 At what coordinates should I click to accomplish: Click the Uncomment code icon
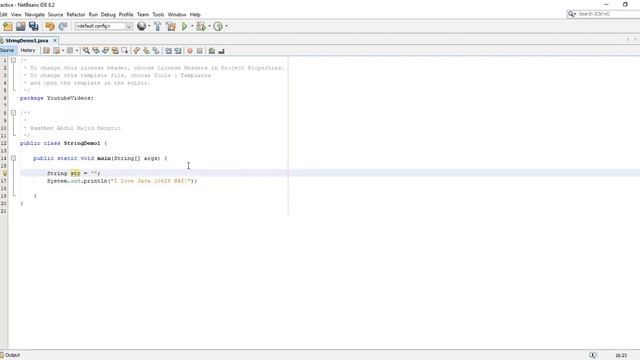(221, 51)
